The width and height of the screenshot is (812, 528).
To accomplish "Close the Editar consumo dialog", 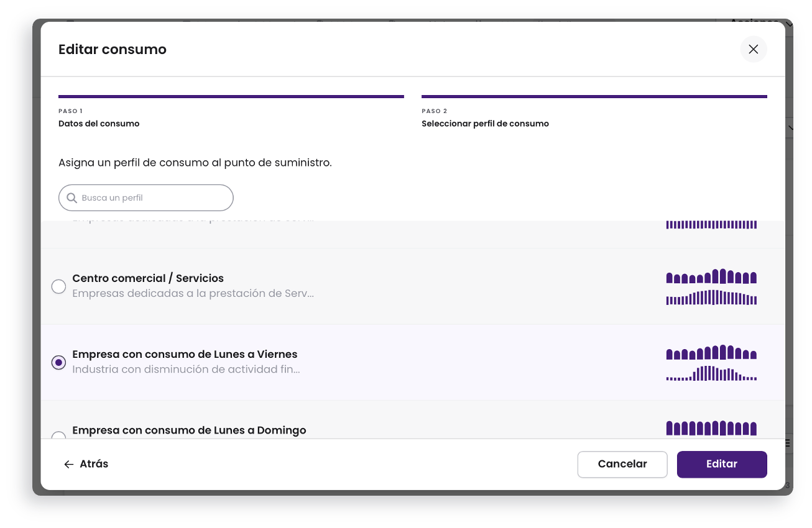I will [x=753, y=49].
